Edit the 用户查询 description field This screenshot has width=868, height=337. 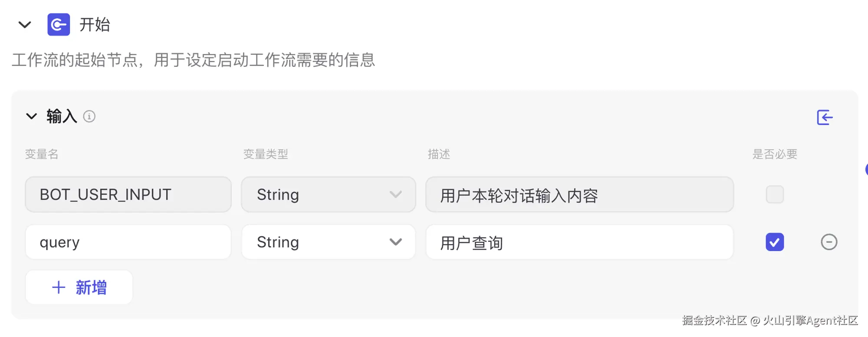579,242
